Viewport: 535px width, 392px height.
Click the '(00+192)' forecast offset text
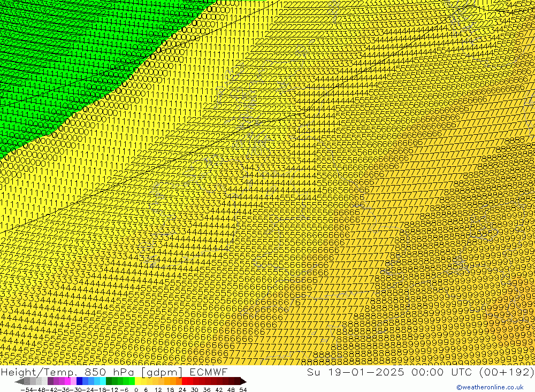click(x=507, y=372)
